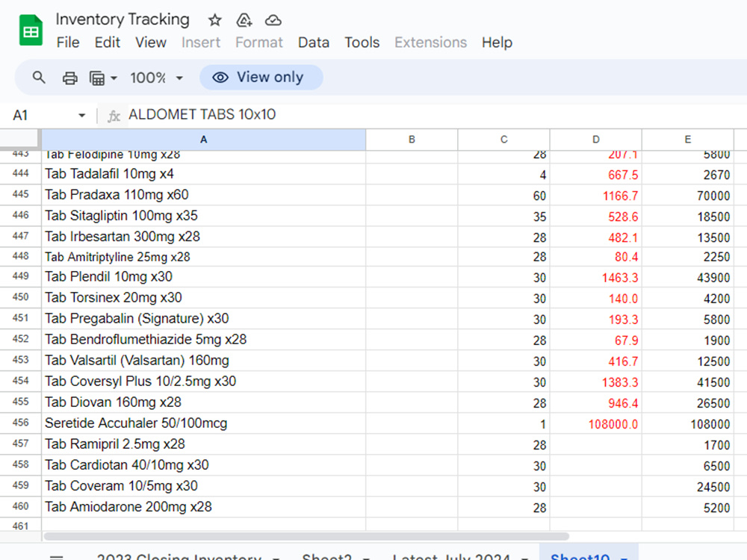747x560 pixels.
Task: Click cell Tab Diovan 160mg x28
Action: (203, 402)
